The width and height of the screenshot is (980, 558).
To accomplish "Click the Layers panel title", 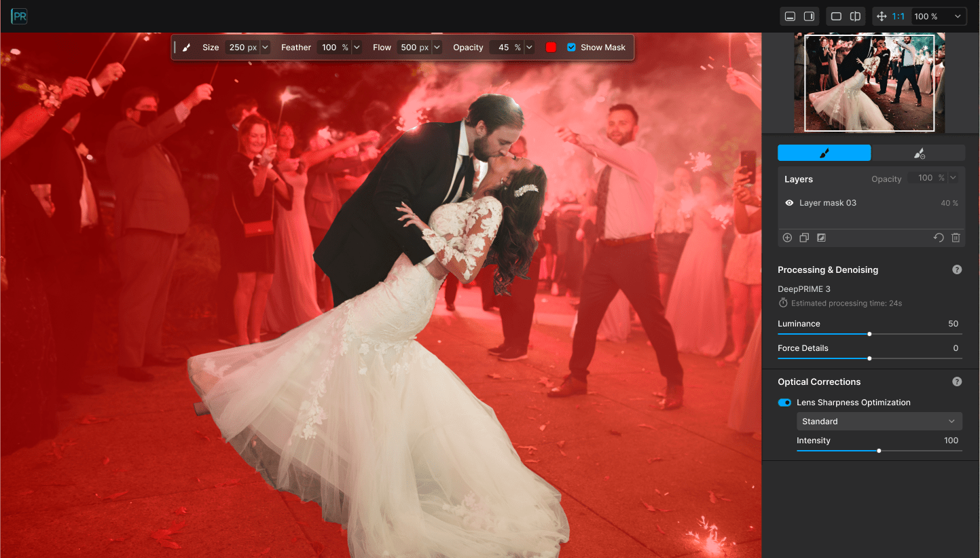I will (799, 179).
